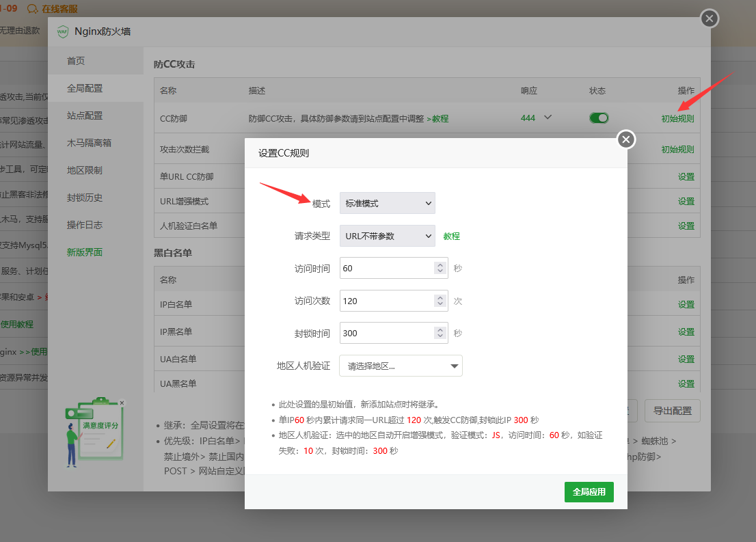Open the 教程 link next to 请求类型

coord(451,236)
